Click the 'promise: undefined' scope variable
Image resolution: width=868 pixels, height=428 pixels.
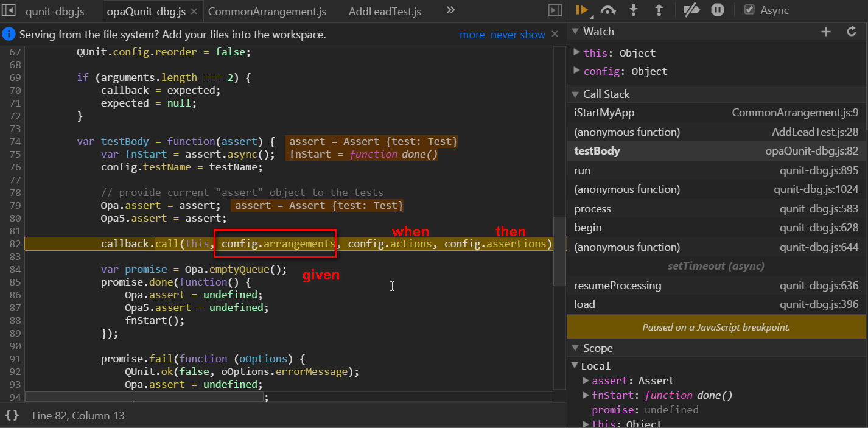645,410
